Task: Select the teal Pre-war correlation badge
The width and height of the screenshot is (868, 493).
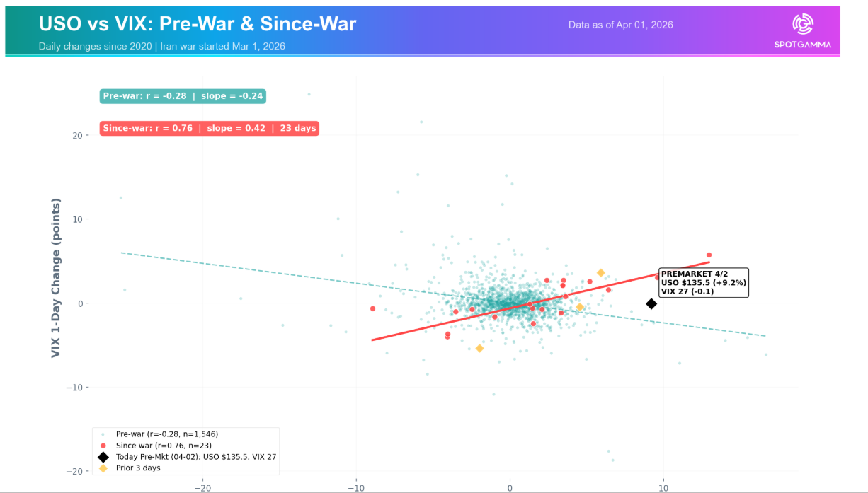Action: [183, 96]
